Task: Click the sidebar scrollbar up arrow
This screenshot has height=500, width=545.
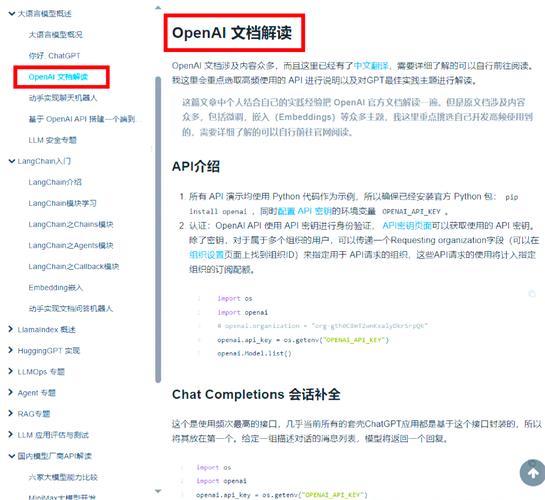Action: 158,7
